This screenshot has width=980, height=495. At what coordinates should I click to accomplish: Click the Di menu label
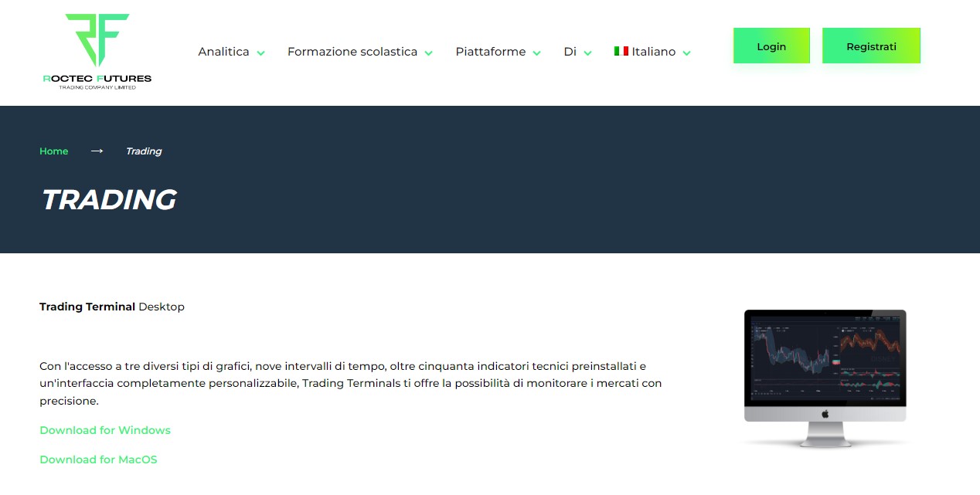point(570,52)
